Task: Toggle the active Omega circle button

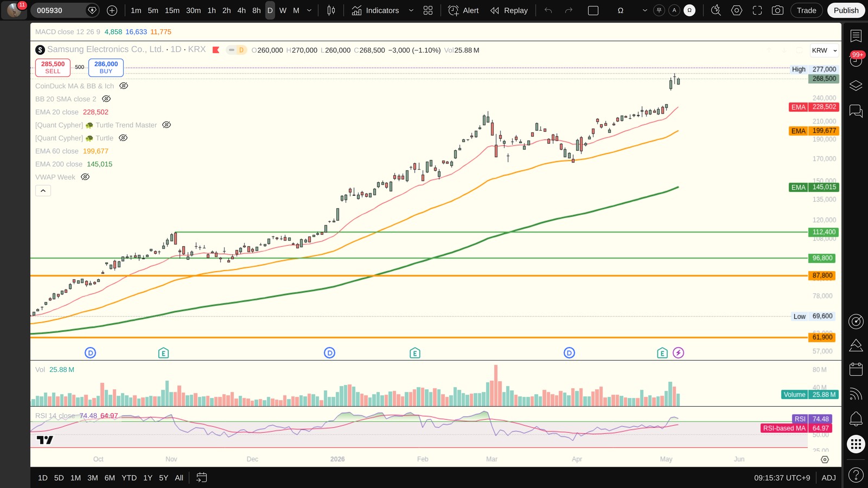Action: 690,10
